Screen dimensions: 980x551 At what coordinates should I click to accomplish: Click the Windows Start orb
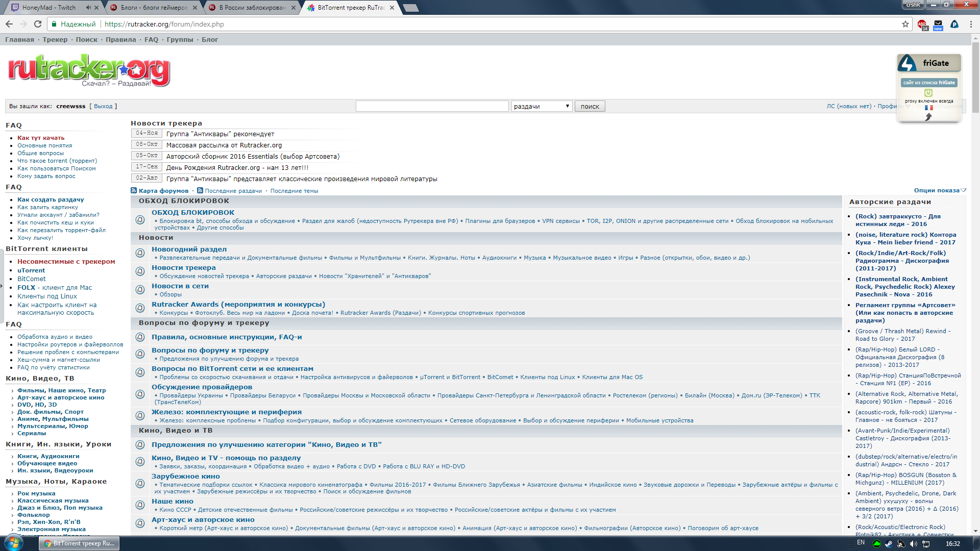(x=13, y=543)
